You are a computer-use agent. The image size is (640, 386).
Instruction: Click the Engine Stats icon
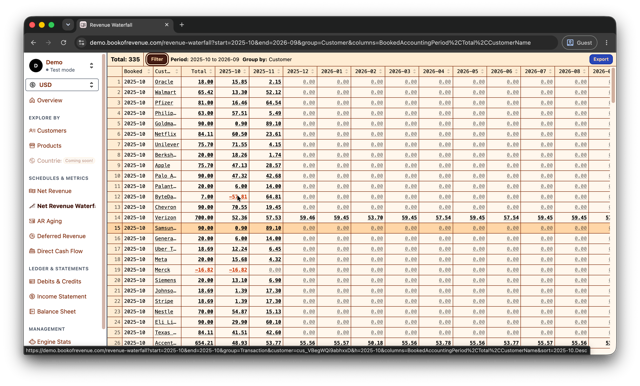pyautogui.click(x=32, y=342)
